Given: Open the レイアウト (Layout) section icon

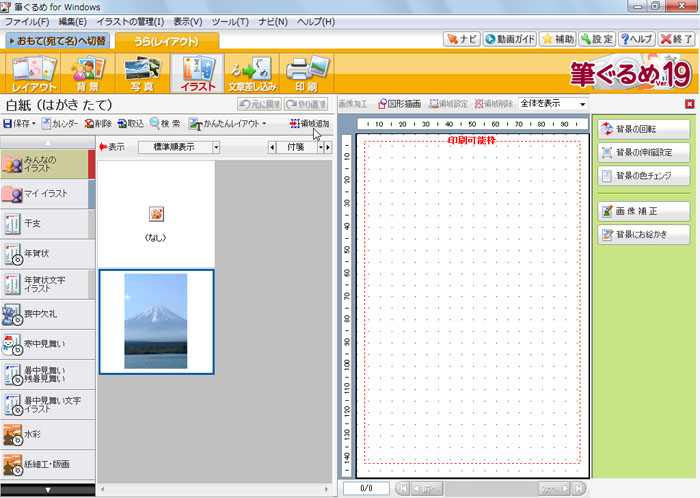Looking at the screenshot, I should coord(35,74).
